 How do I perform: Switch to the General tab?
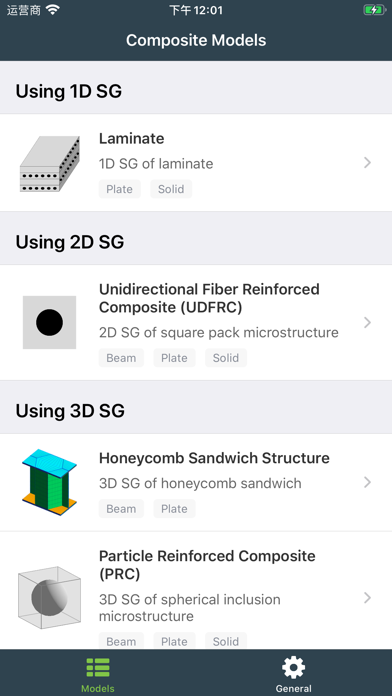click(293, 673)
